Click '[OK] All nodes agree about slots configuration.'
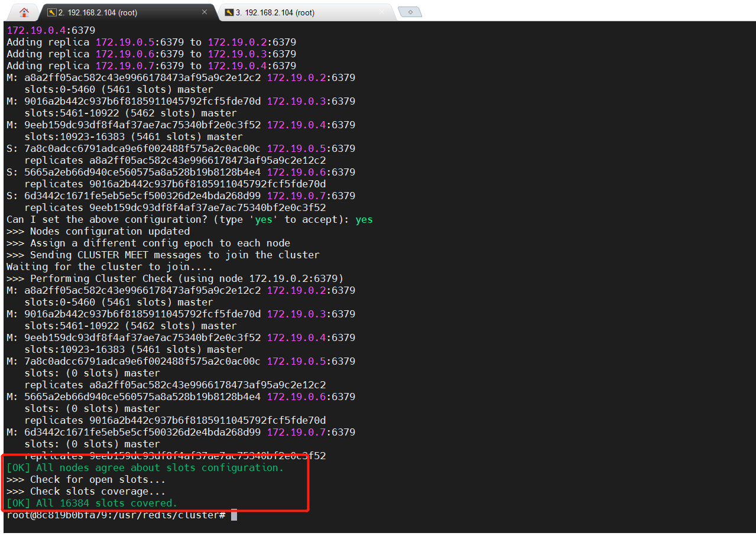This screenshot has height=536, width=756. pyautogui.click(x=145, y=468)
